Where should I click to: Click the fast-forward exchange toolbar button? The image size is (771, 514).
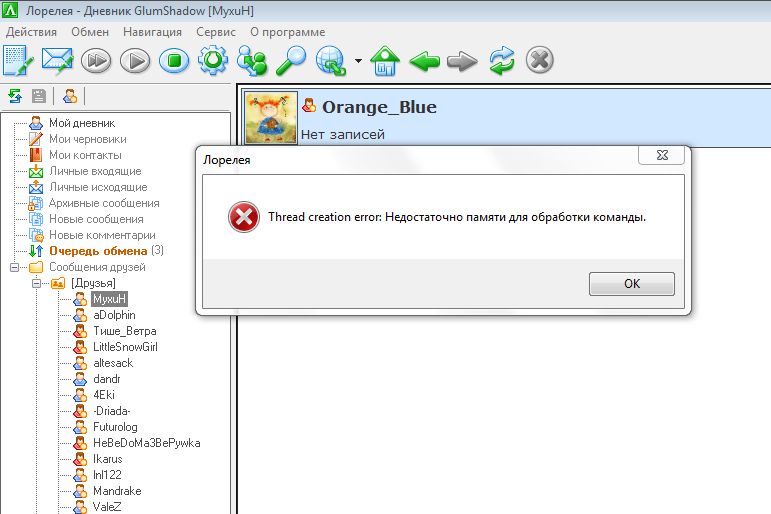96,61
